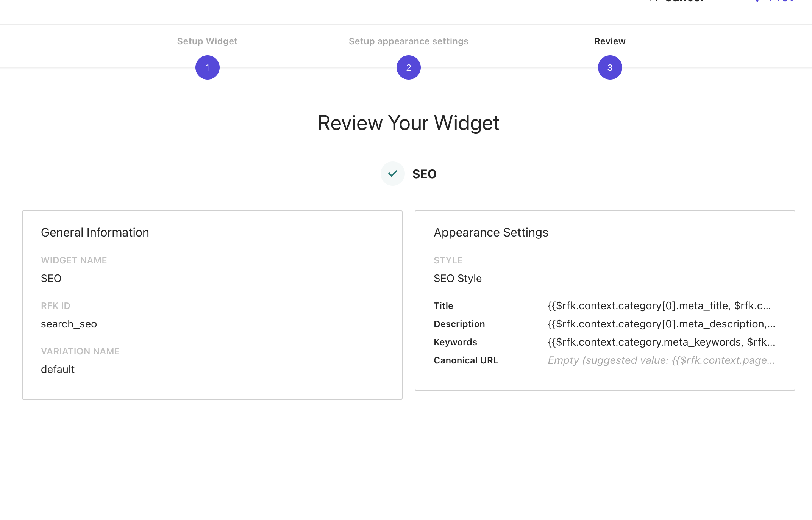812x520 pixels.
Task: Click the RFK ID label
Action: (x=56, y=306)
